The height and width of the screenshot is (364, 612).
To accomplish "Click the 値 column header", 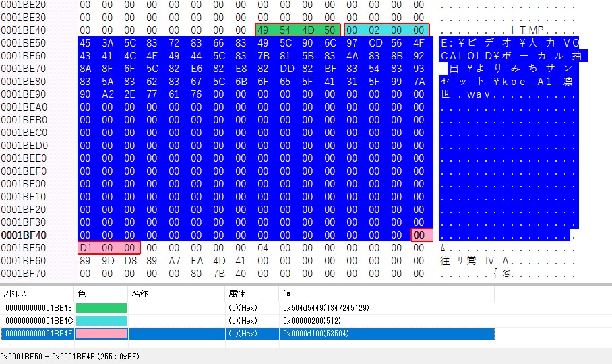I will pyautogui.click(x=287, y=294).
